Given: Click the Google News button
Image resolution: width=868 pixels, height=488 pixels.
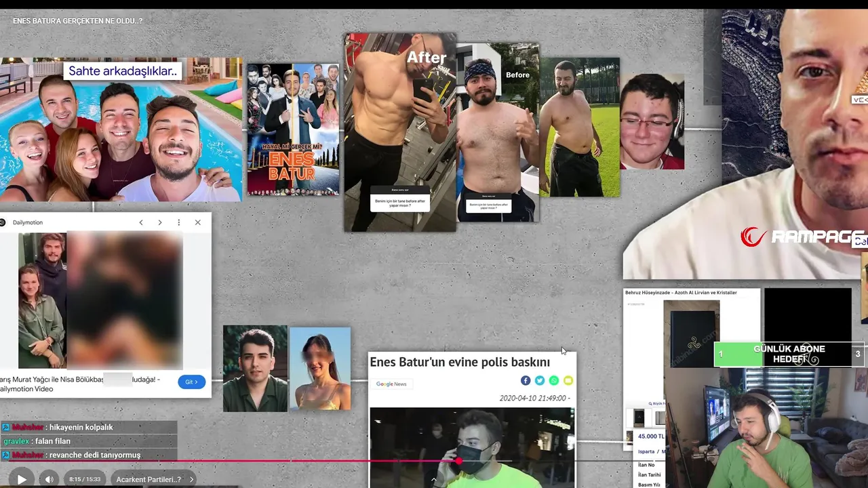Looking at the screenshot, I should (391, 384).
